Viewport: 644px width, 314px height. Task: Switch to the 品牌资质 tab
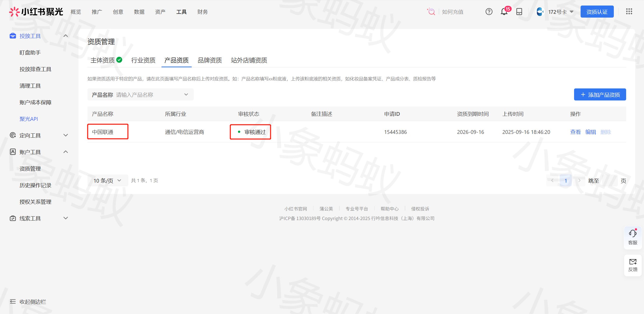tap(210, 60)
